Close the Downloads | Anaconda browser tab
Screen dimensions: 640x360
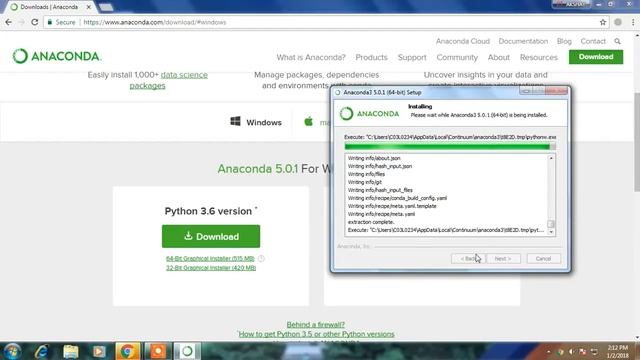coord(89,7)
